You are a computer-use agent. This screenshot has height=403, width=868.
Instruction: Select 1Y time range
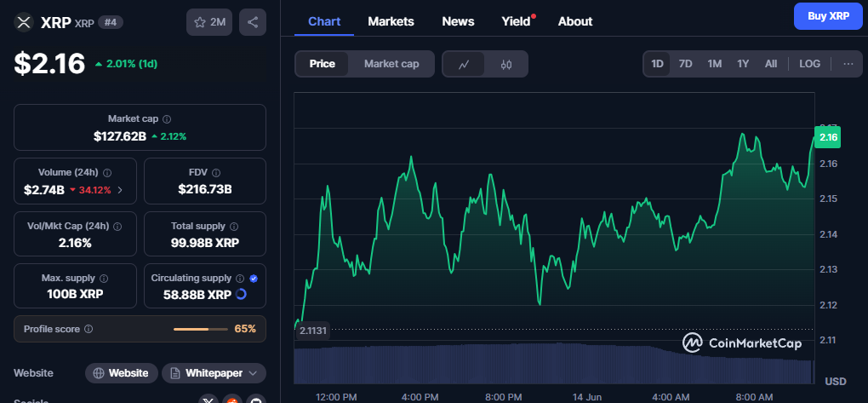(743, 64)
